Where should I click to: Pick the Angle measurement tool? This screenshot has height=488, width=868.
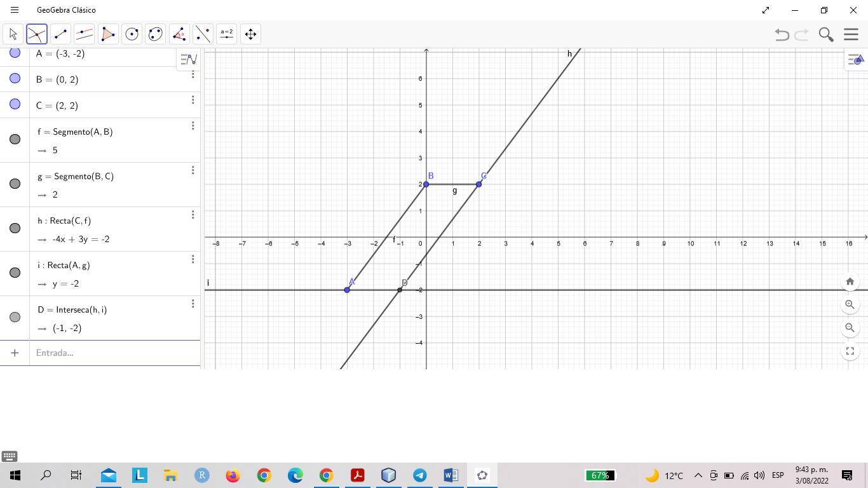(x=179, y=34)
